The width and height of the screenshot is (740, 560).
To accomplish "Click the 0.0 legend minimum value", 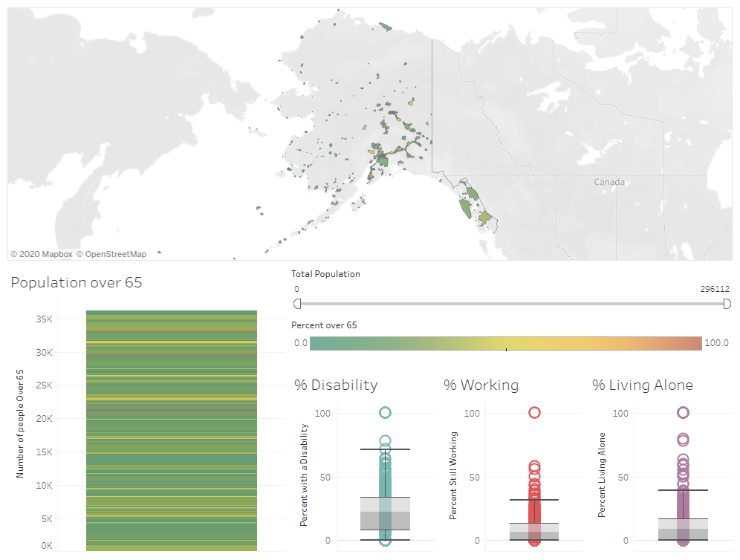I will [x=301, y=343].
